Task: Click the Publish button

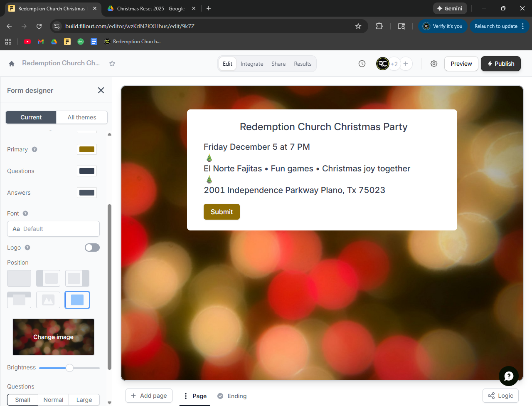Action: tap(500, 64)
